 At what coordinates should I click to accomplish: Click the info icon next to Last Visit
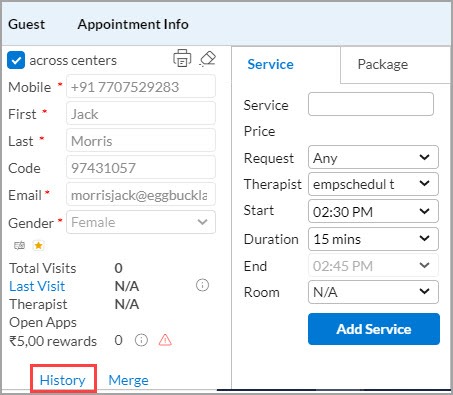coord(202,285)
